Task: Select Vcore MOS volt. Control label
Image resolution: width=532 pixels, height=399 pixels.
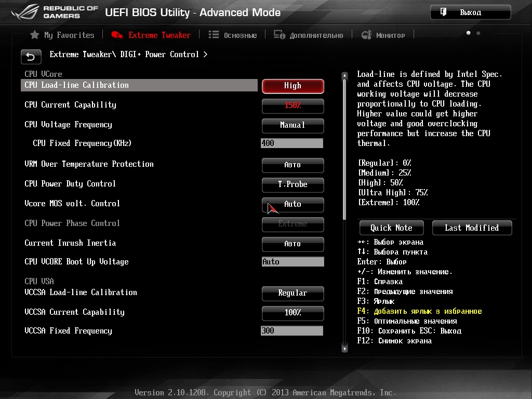Action: 72,204
